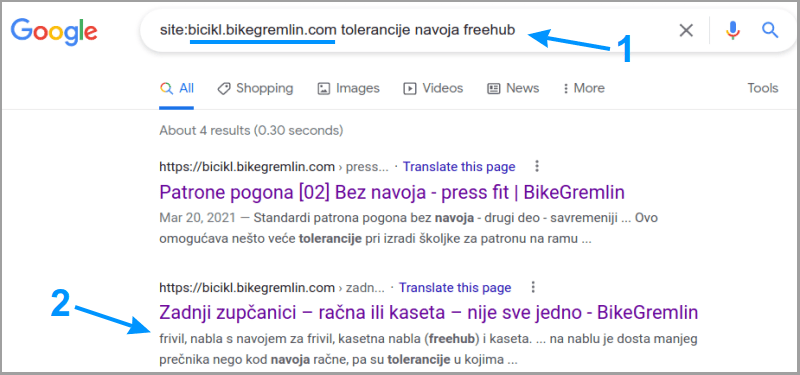
Task: Open the Videos results tab
Action: [x=433, y=88]
